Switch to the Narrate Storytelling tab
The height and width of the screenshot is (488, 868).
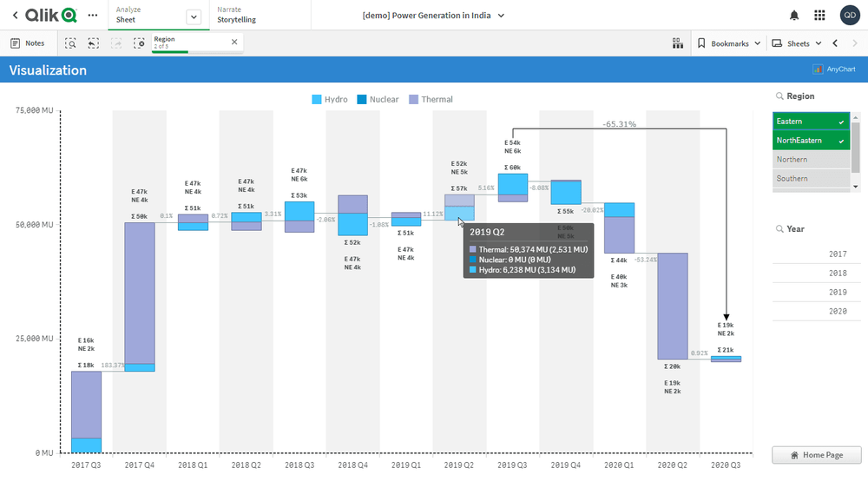(236, 15)
